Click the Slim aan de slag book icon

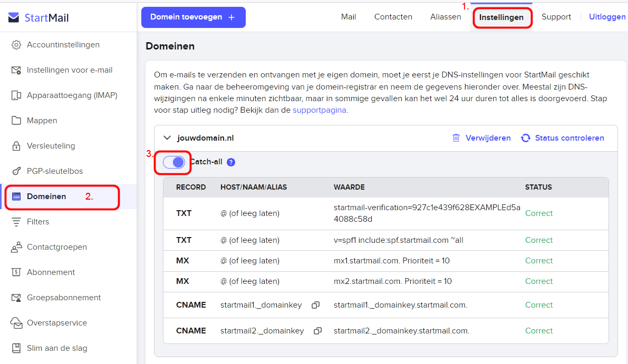[x=16, y=348]
